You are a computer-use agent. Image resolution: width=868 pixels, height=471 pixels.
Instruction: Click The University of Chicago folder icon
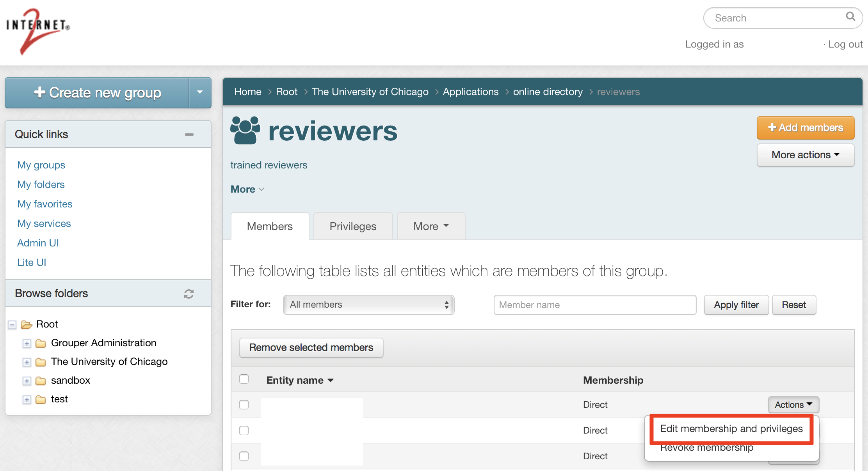[x=41, y=362]
